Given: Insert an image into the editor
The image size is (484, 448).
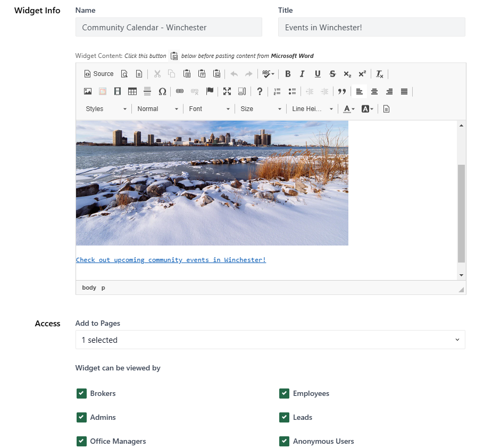Looking at the screenshot, I should click(x=87, y=91).
